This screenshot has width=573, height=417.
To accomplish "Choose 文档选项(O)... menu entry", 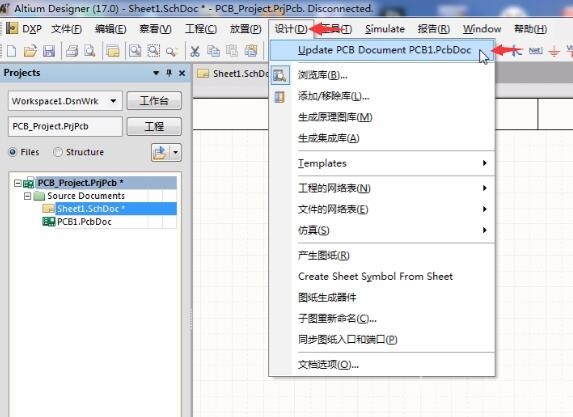I will click(382, 365).
